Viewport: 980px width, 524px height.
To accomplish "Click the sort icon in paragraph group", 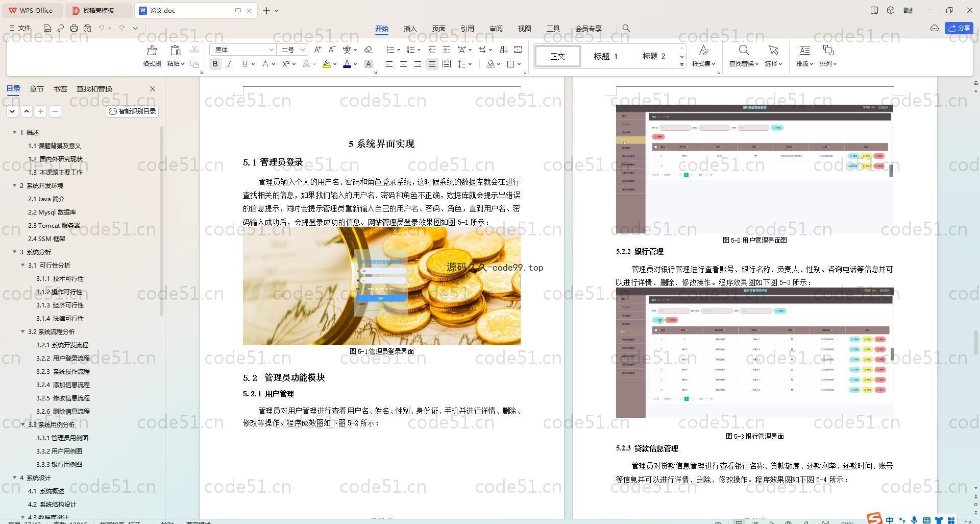I will tap(503, 50).
